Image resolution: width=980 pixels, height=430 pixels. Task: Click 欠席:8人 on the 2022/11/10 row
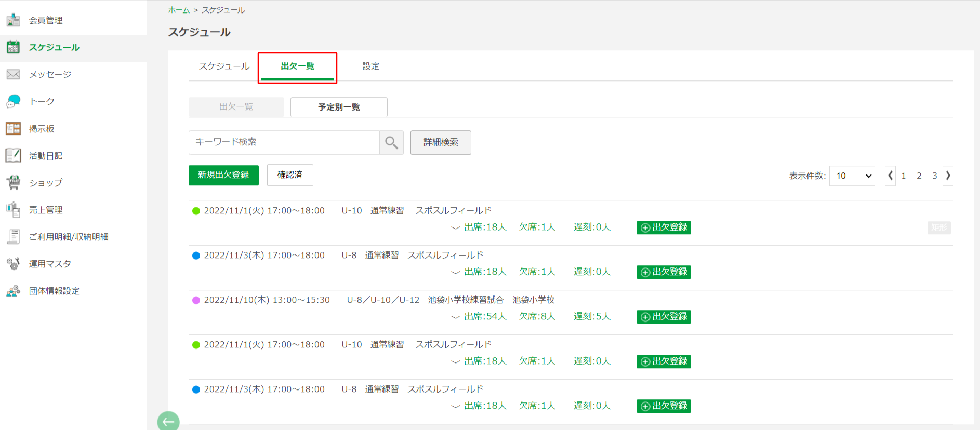537,316
